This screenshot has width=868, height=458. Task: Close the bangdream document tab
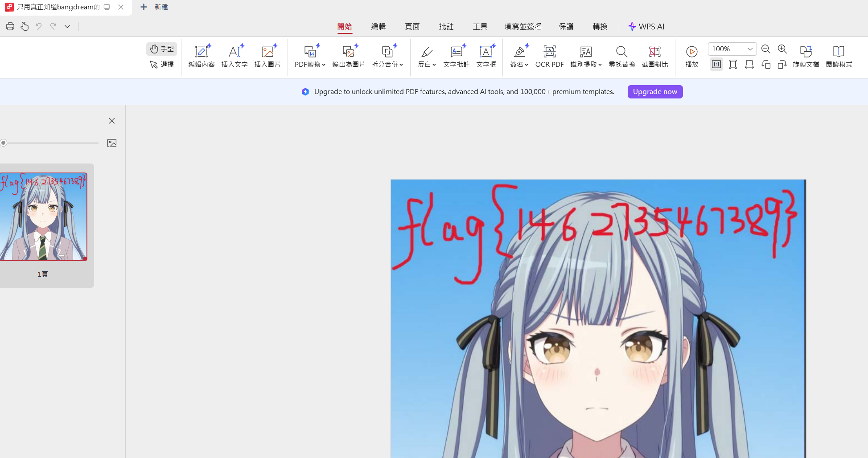pos(121,7)
